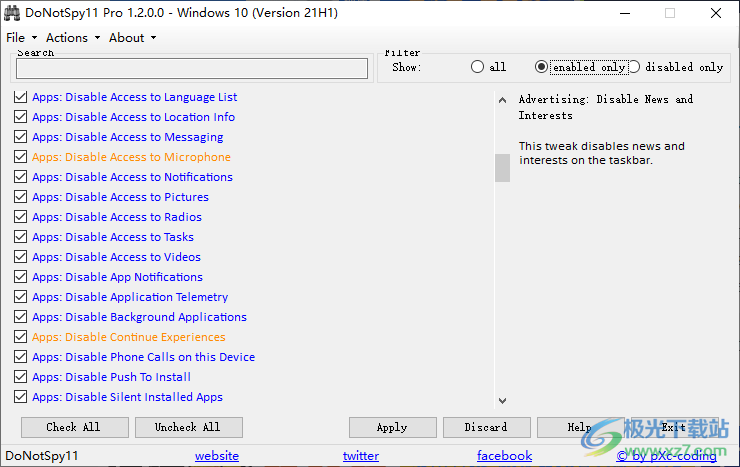740x467 pixels.
Task: Uncheck Disable Access to Pictures
Action: (x=20, y=197)
